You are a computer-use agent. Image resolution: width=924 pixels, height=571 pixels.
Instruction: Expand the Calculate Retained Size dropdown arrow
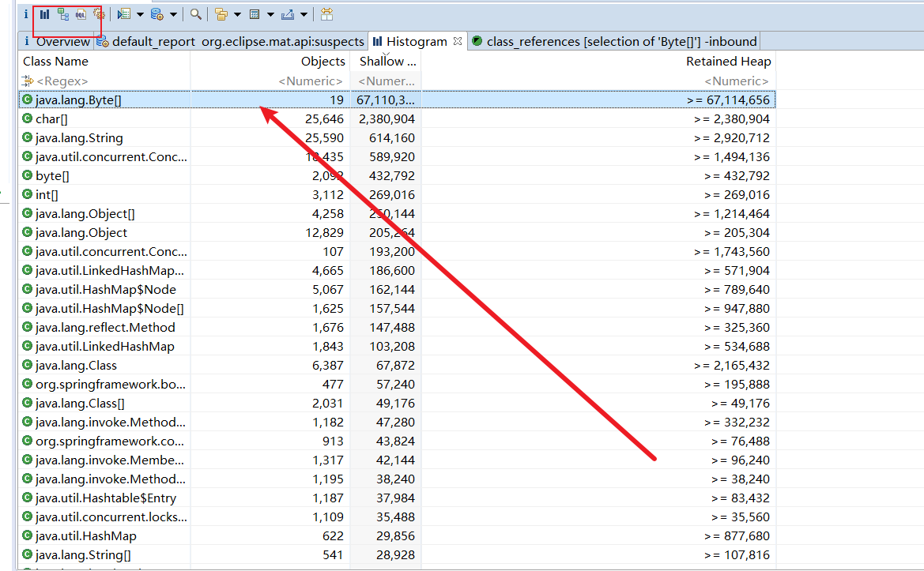[270, 14]
